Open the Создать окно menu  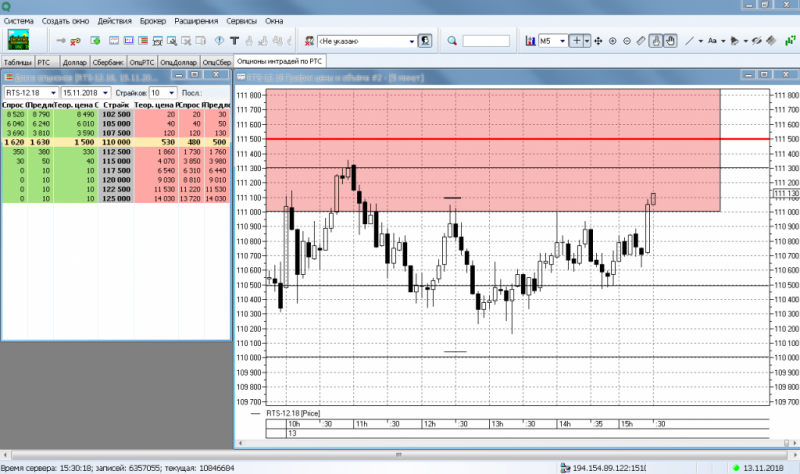65,21
